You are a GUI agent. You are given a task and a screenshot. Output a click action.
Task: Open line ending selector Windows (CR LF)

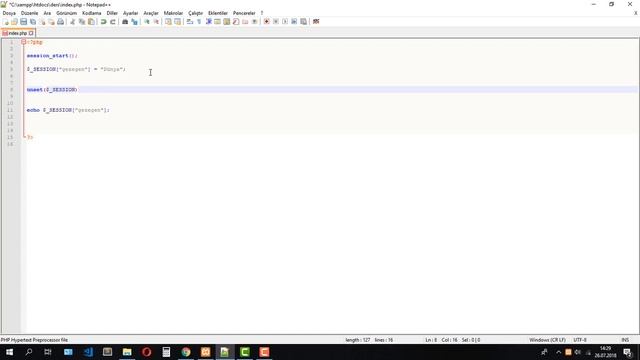pyautogui.click(x=547, y=340)
